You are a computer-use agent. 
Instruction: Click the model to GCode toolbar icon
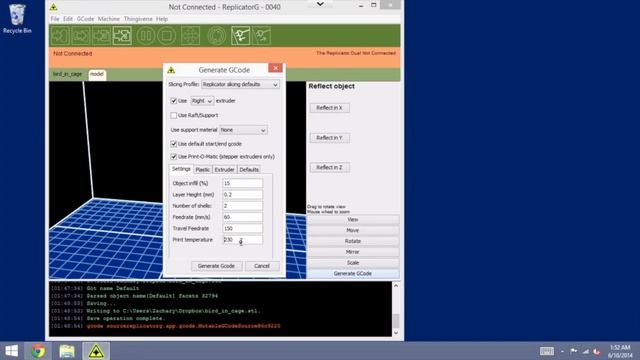(x=122, y=36)
